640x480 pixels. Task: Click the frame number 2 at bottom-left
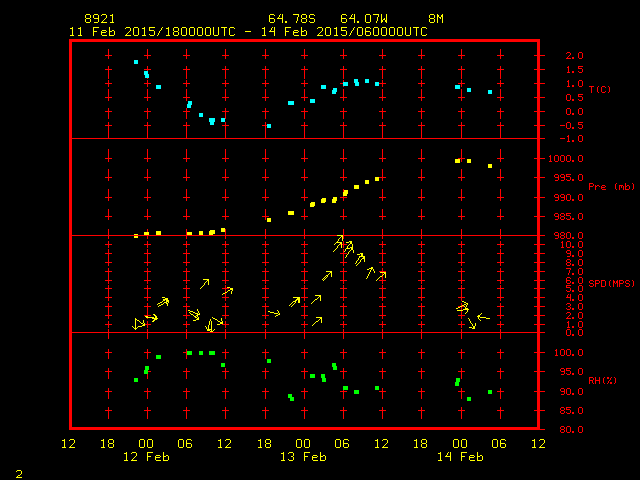click(x=19, y=473)
